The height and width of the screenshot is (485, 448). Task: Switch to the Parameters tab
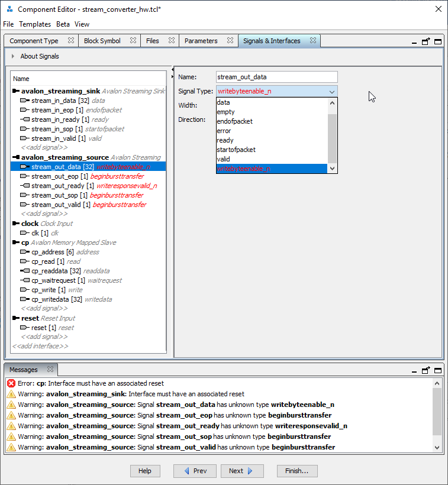click(x=201, y=41)
